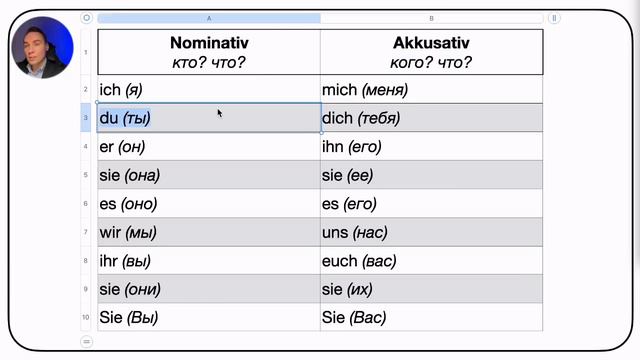This screenshot has width=640, height=360.
Task: Select the cell 'er (он)'
Action: [209, 147]
